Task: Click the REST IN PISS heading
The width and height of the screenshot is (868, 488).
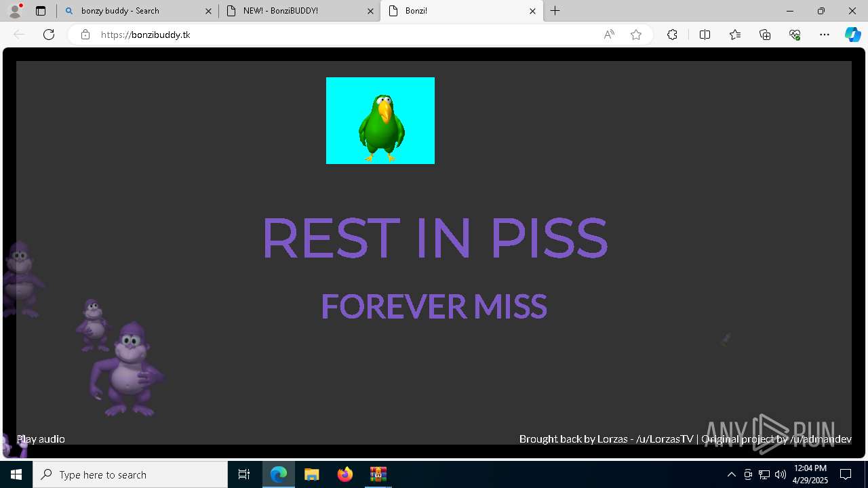Action: (435, 239)
